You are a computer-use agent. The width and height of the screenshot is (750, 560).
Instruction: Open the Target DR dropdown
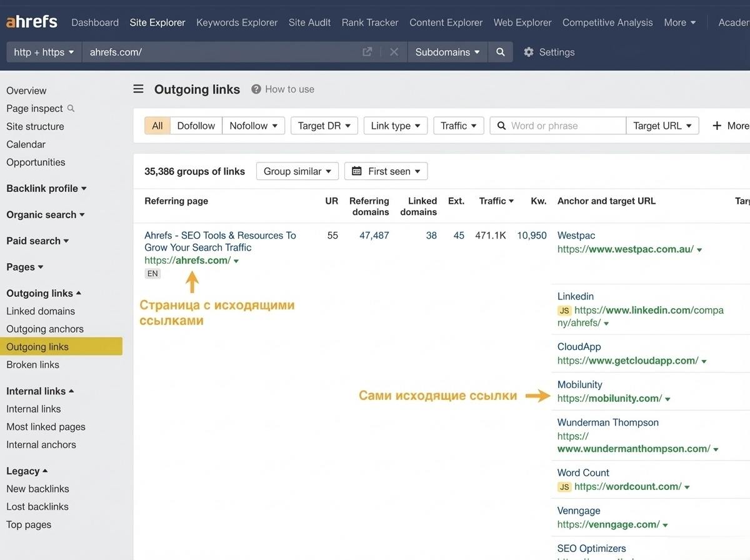tap(324, 126)
